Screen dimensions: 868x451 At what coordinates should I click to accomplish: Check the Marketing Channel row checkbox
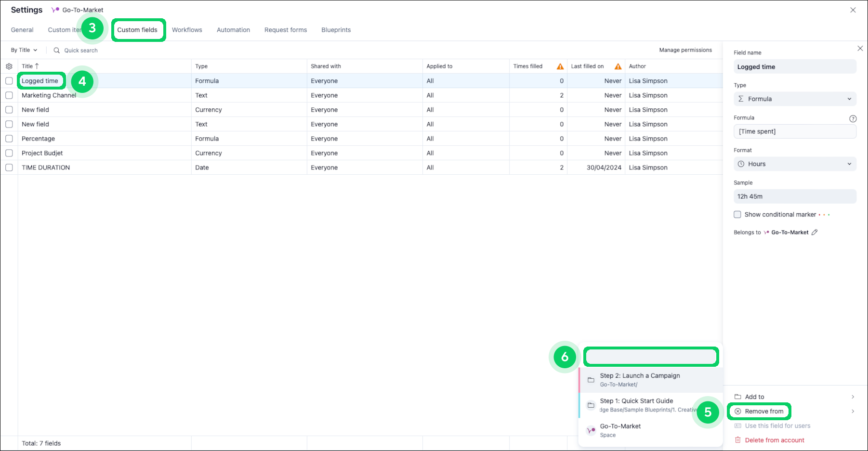tap(9, 95)
